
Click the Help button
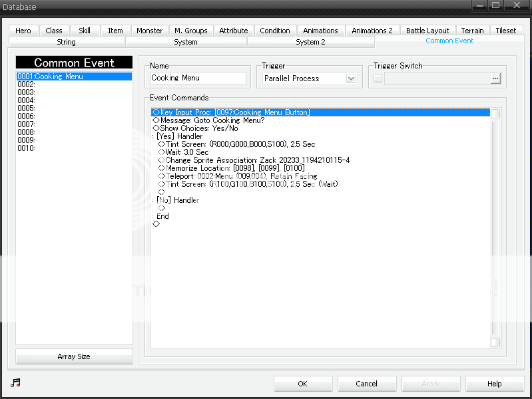[494, 384]
